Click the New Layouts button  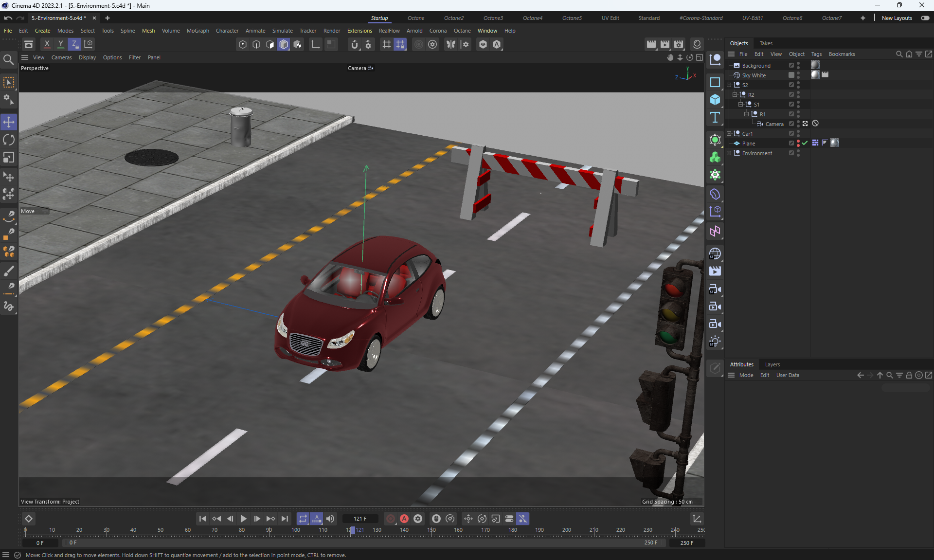click(897, 18)
